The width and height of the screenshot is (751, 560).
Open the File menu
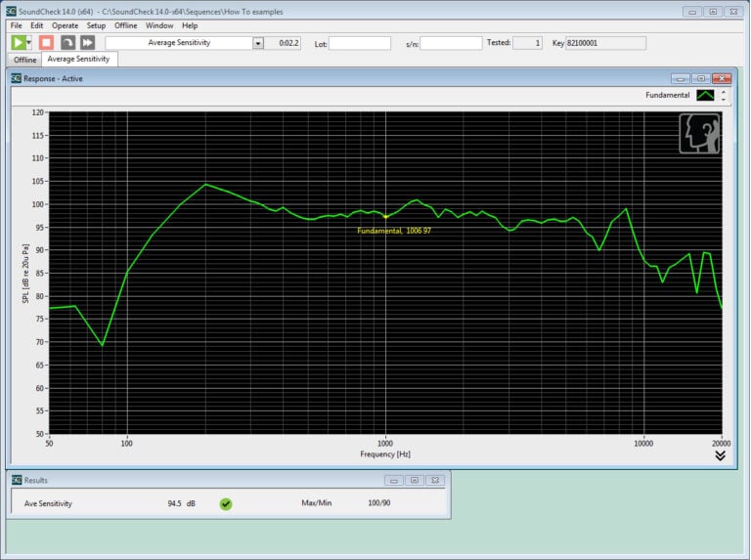pyautogui.click(x=16, y=25)
